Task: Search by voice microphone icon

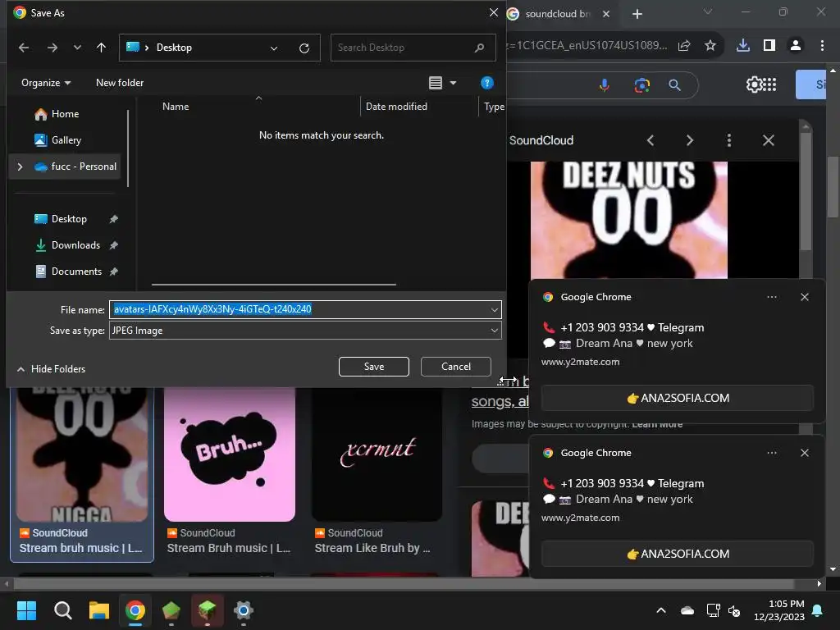Action: click(605, 84)
